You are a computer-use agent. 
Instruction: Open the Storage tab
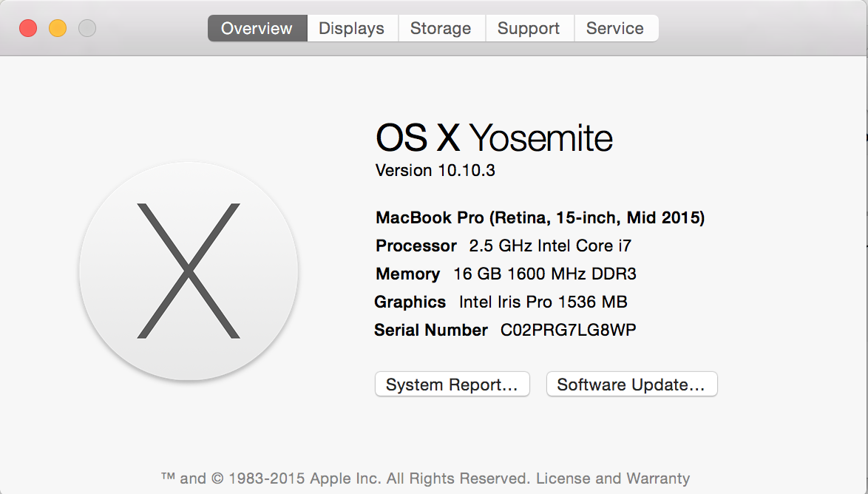pos(441,29)
